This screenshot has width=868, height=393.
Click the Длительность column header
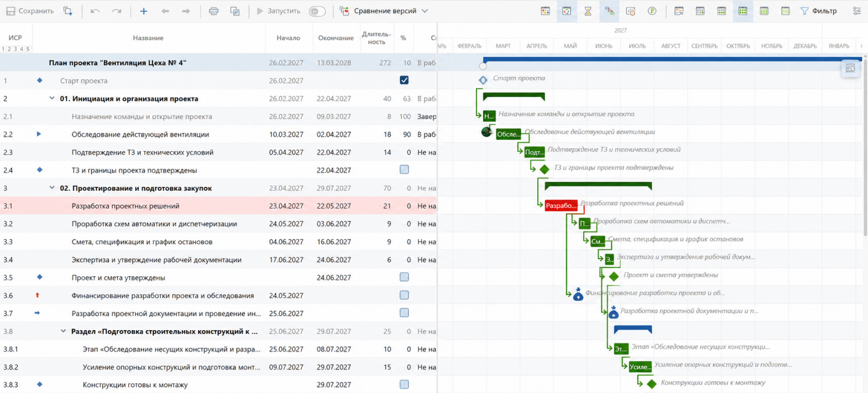(x=377, y=38)
